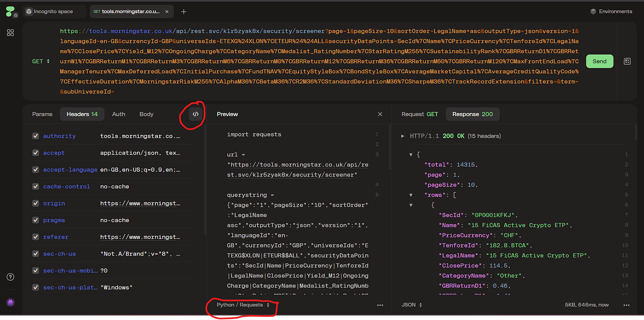Toggle the sec-ch-ua-plat header checkbox

point(35,288)
